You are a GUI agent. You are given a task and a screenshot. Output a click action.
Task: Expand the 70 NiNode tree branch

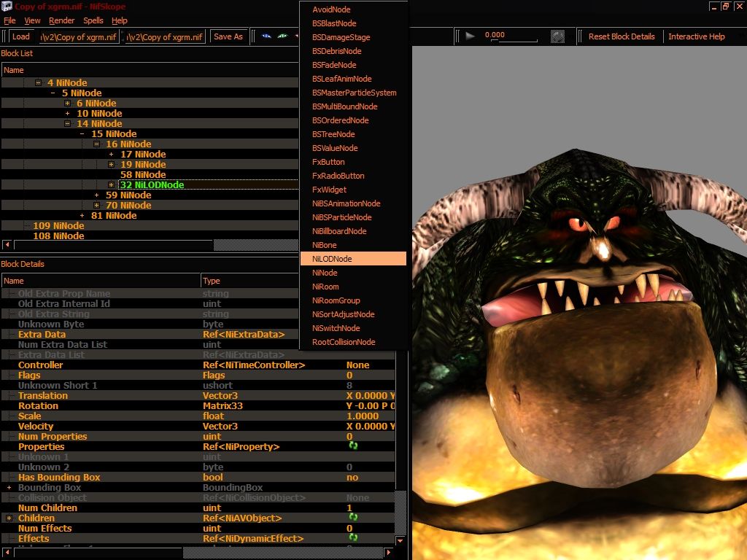tap(96, 205)
